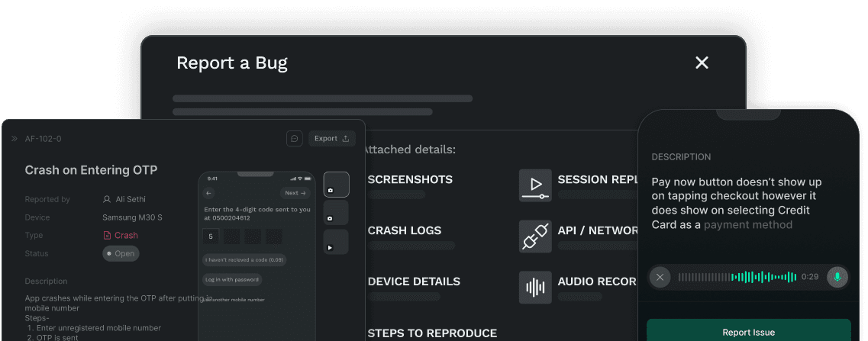Select the AUDIO RECORDING label text
Image resolution: width=868 pixels, height=341 pixels.
click(597, 281)
